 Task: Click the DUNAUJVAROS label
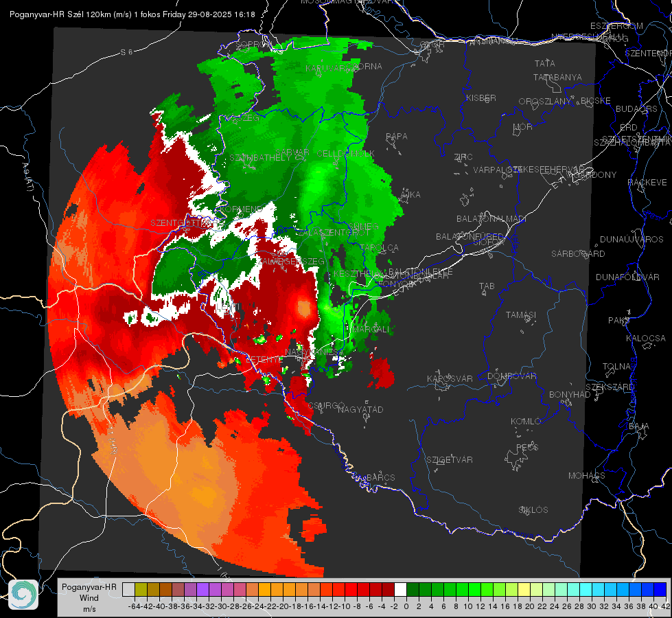coord(632,240)
